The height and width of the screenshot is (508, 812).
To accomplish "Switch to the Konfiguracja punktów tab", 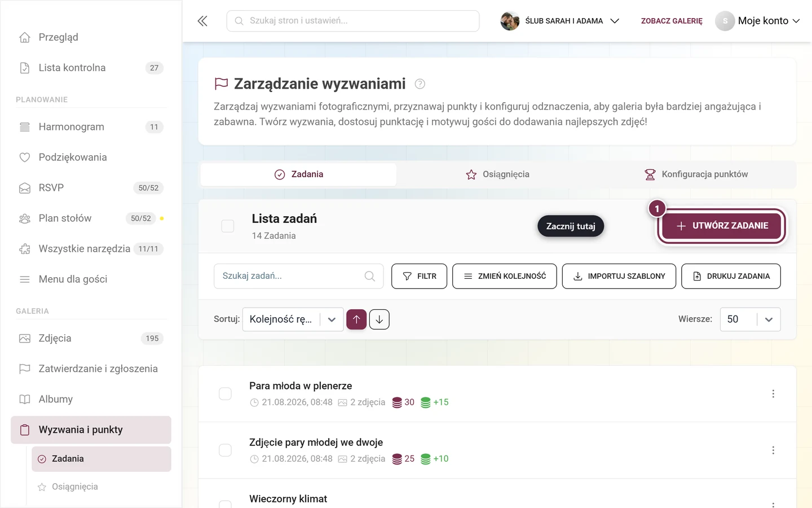I will click(696, 174).
